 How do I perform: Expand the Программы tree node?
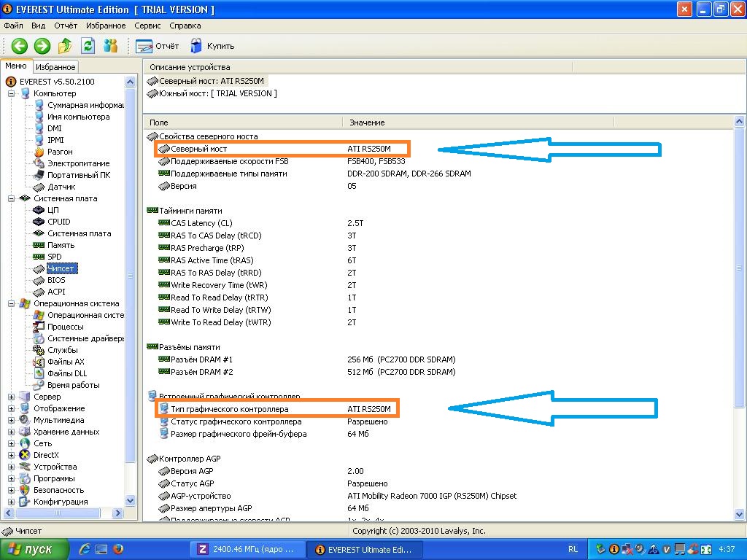pos(11,478)
